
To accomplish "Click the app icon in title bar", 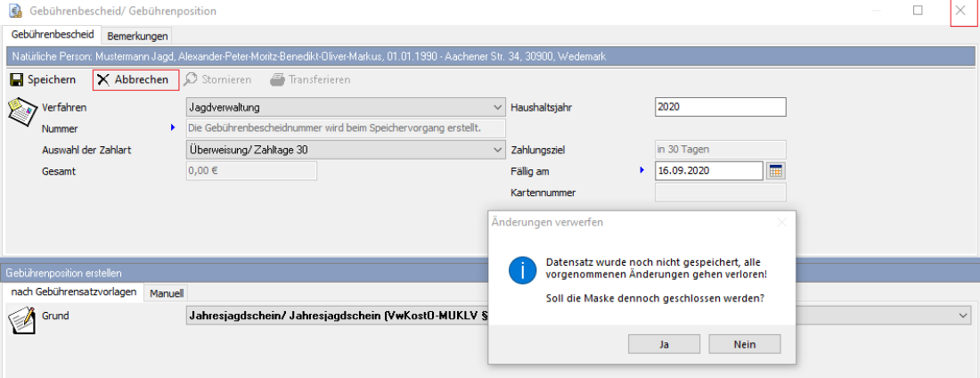I will pyautogui.click(x=15, y=11).
